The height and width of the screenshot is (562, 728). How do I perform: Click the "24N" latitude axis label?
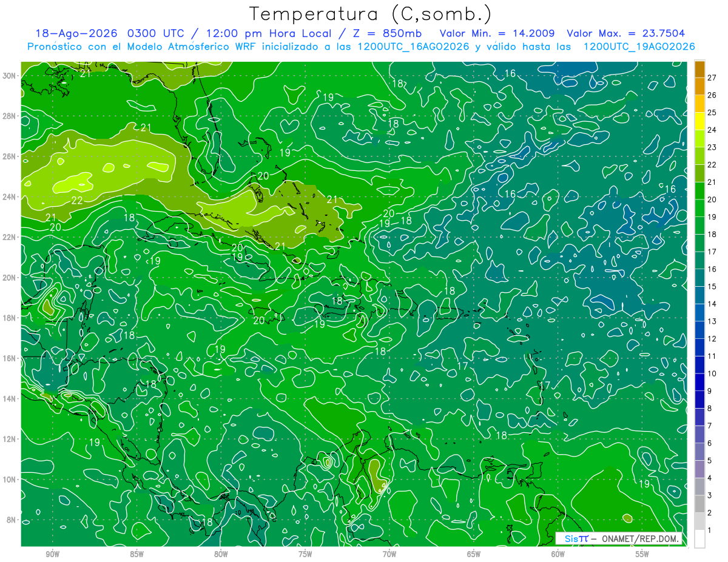pos(10,197)
